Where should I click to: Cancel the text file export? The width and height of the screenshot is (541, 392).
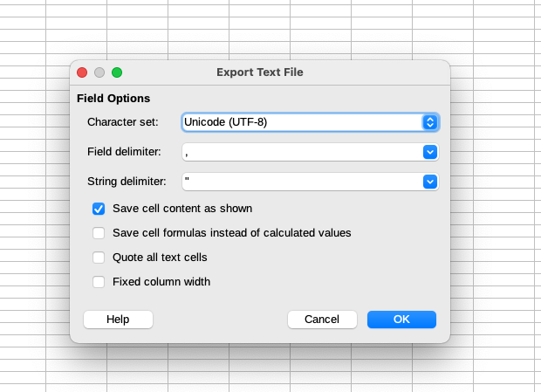322,320
